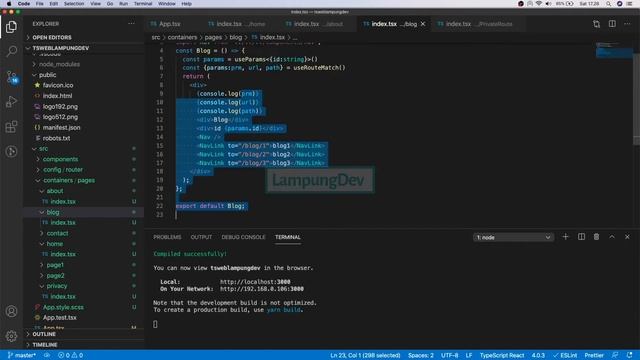Open the Apple menu
The height and width of the screenshot is (360, 640).
coord(8,4)
